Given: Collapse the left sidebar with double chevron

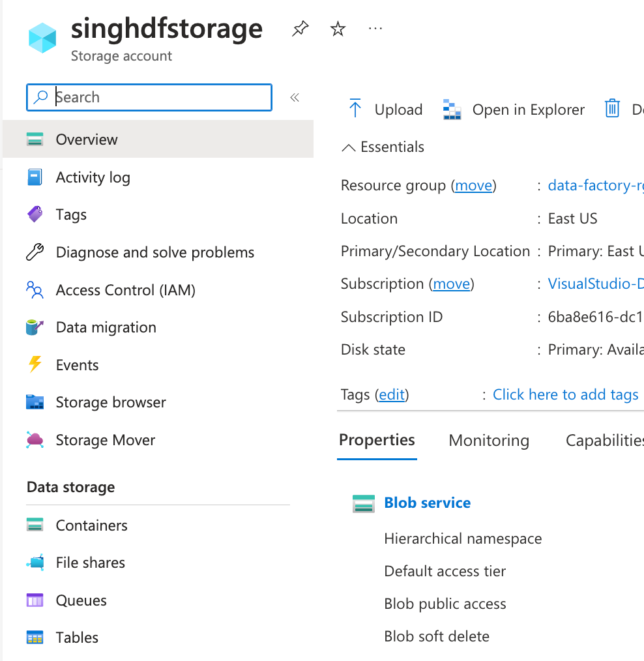Looking at the screenshot, I should click(295, 96).
